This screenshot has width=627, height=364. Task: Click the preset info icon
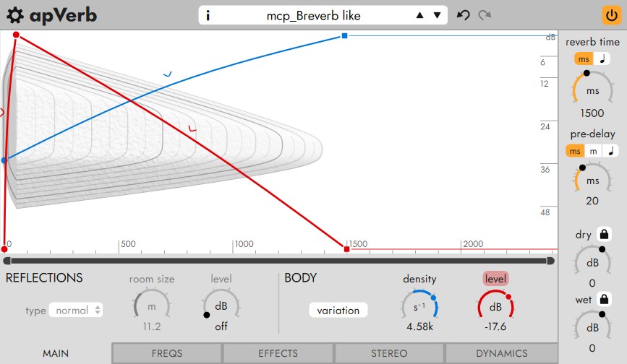pyautogui.click(x=208, y=15)
